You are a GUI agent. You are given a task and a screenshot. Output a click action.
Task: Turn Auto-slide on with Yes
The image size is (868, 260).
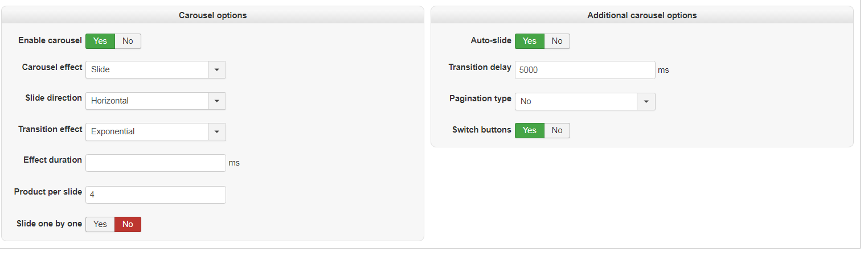[530, 41]
